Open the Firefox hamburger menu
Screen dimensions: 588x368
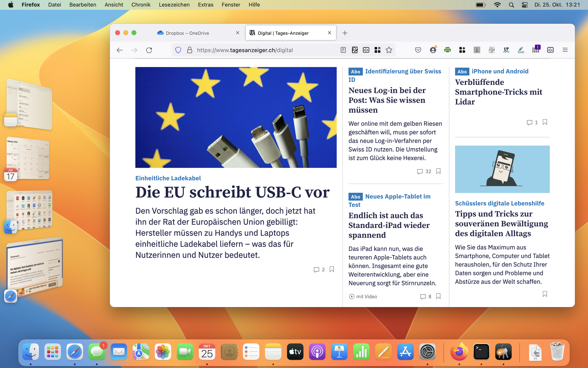pyautogui.click(x=565, y=50)
